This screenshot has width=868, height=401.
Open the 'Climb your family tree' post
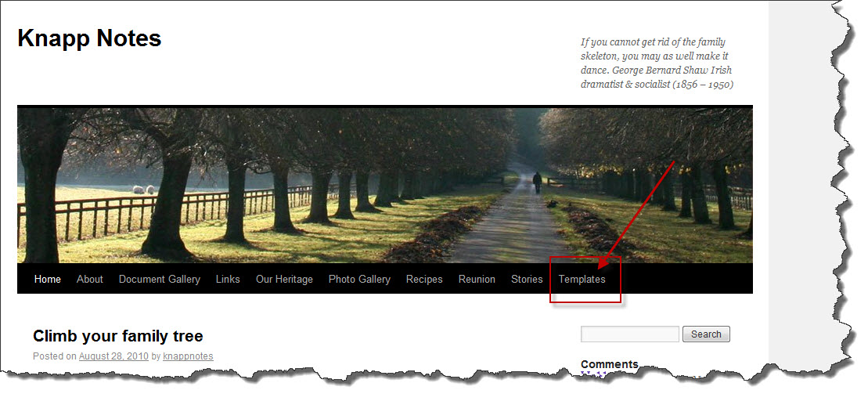pyautogui.click(x=118, y=336)
